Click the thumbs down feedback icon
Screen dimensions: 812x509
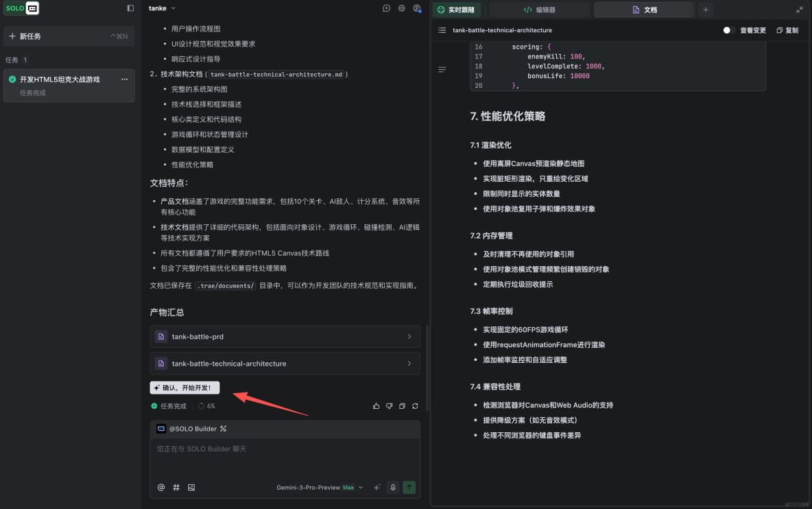[x=389, y=405]
